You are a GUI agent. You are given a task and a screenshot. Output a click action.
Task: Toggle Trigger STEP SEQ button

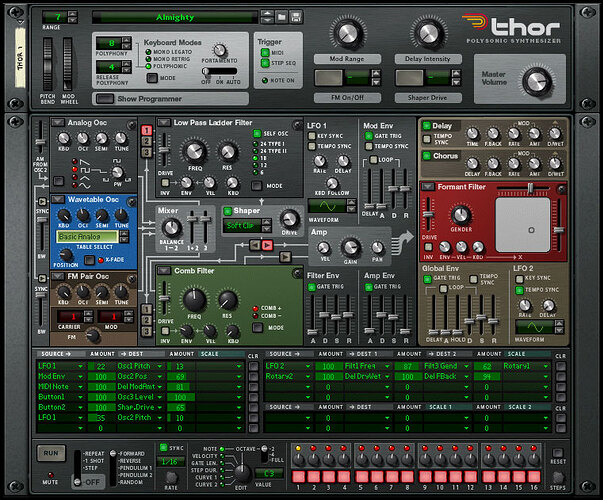[265, 63]
